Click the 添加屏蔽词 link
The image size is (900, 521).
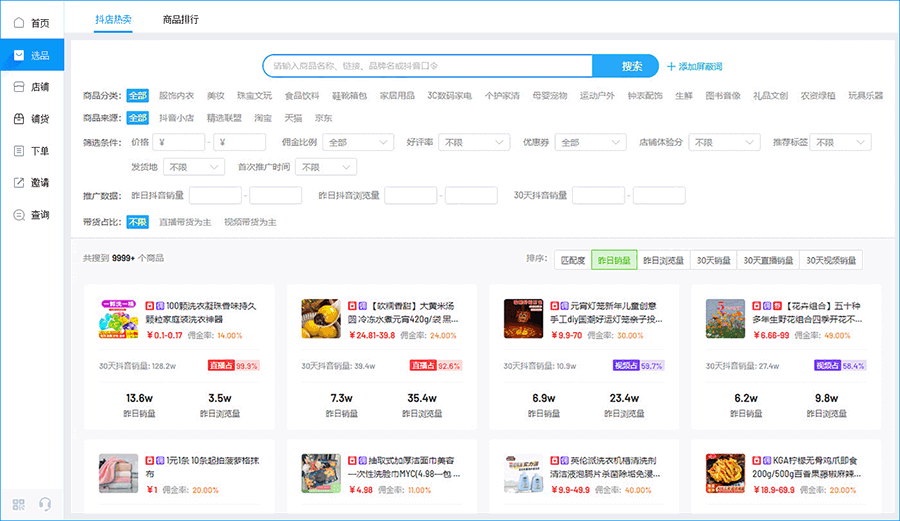pos(694,66)
